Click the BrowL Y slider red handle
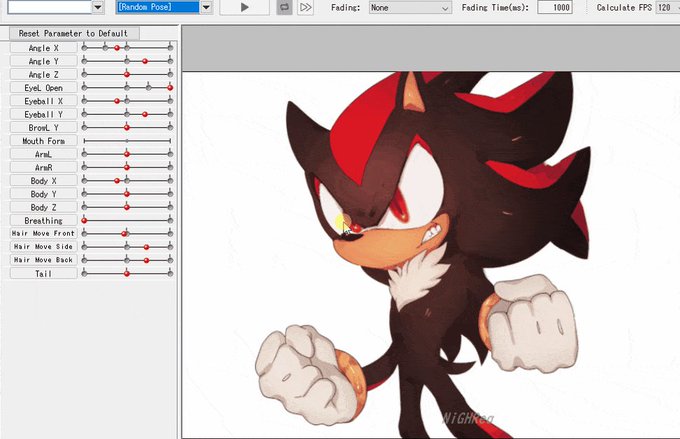The height and width of the screenshot is (439, 680). (127, 128)
